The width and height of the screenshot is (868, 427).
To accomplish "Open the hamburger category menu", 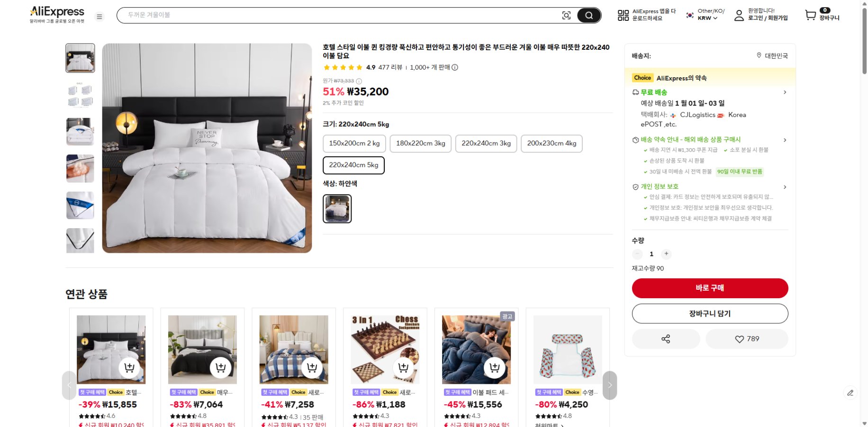I will click(99, 17).
